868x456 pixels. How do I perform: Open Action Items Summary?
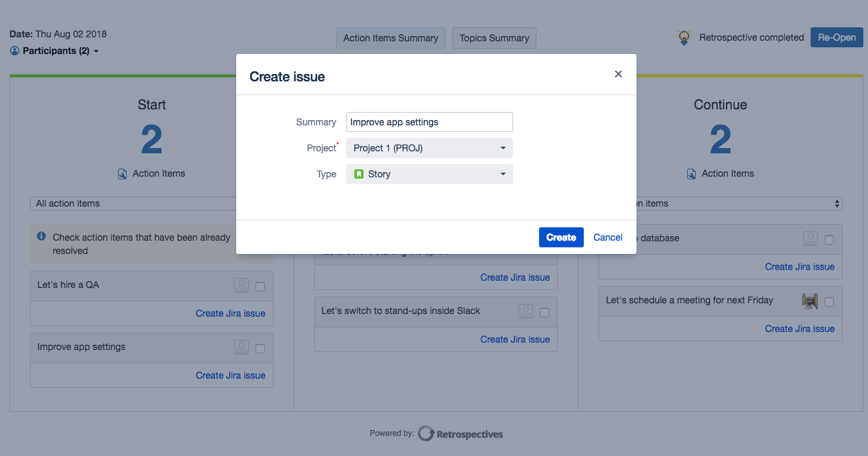pos(391,38)
